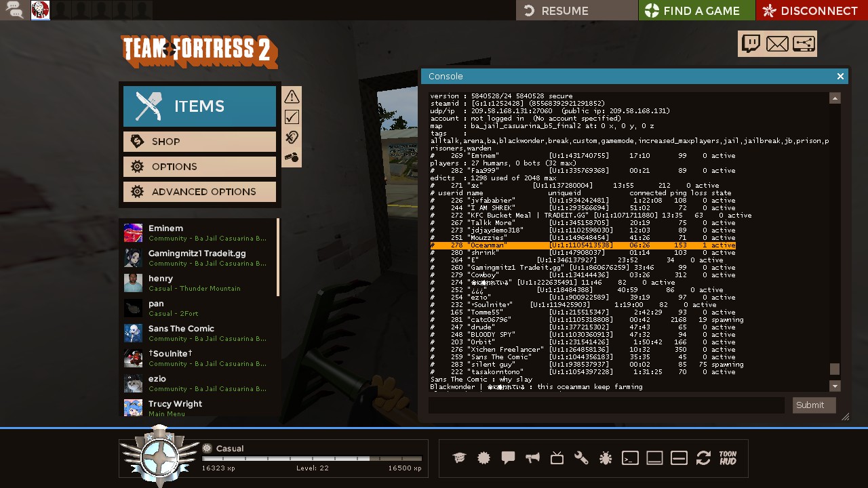The width and height of the screenshot is (868, 488).
Task: Click console line for "Xichen Freelancer"
Action: pos(583,350)
